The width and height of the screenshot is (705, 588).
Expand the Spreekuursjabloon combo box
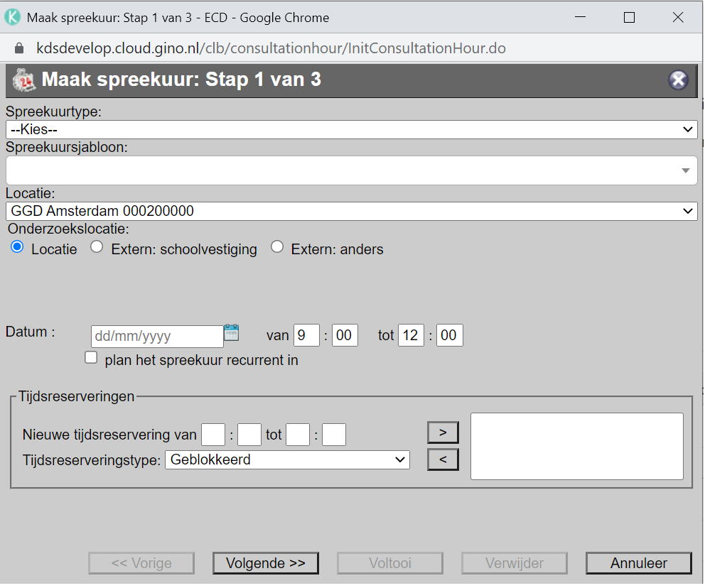click(x=352, y=170)
